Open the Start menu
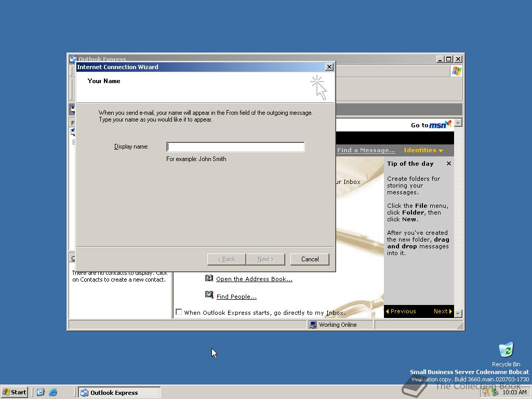Screen dimensions: 532x399 pyautogui.click(x=14, y=392)
